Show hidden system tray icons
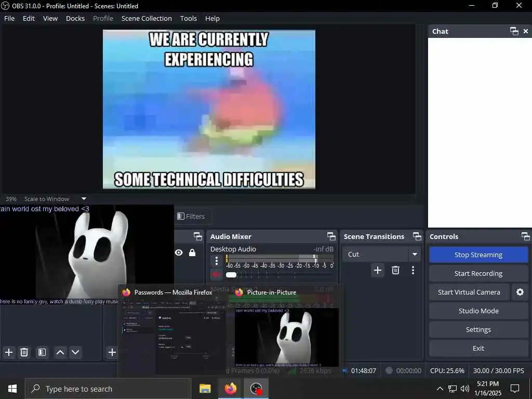 tap(440, 389)
